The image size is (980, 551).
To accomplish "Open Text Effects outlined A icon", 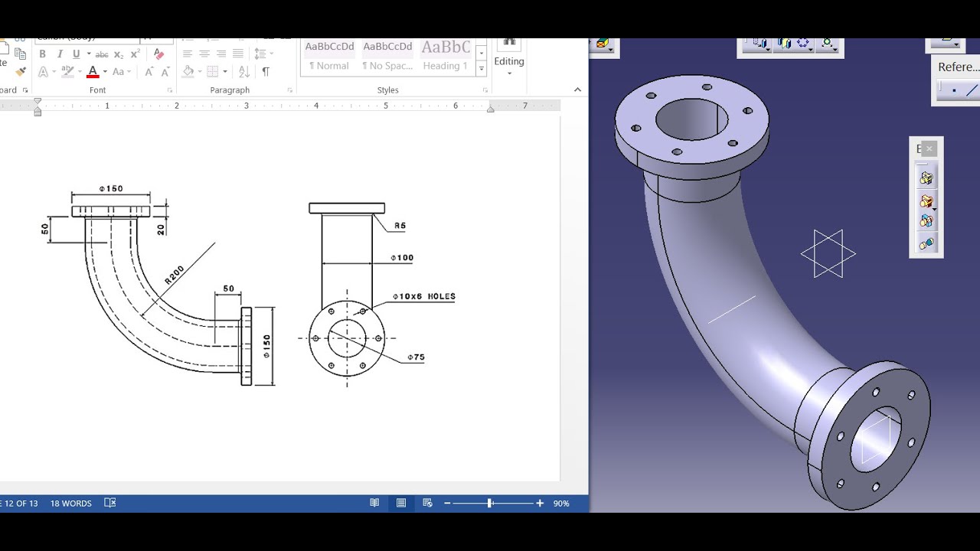I will point(43,72).
